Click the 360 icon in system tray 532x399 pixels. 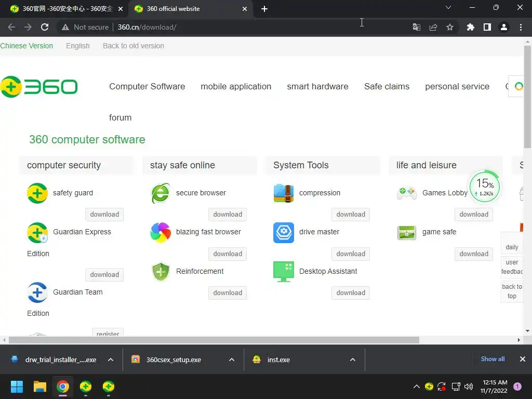coord(429,387)
